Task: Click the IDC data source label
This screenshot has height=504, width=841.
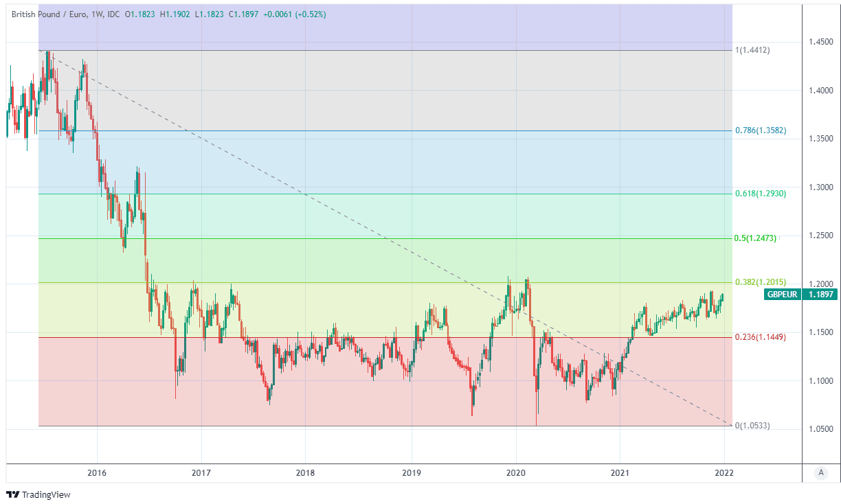Action: (x=114, y=13)
